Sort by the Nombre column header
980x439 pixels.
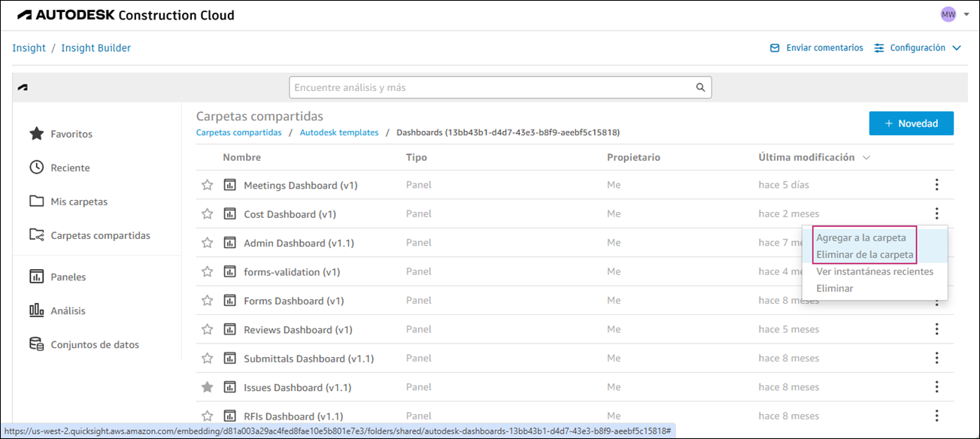point(241,157)
